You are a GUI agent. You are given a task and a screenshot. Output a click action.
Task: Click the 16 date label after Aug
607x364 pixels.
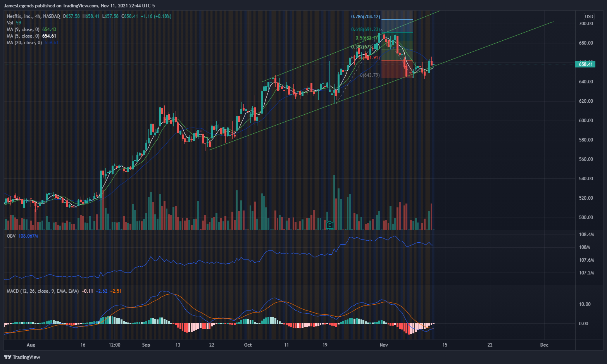coord(83,345)
